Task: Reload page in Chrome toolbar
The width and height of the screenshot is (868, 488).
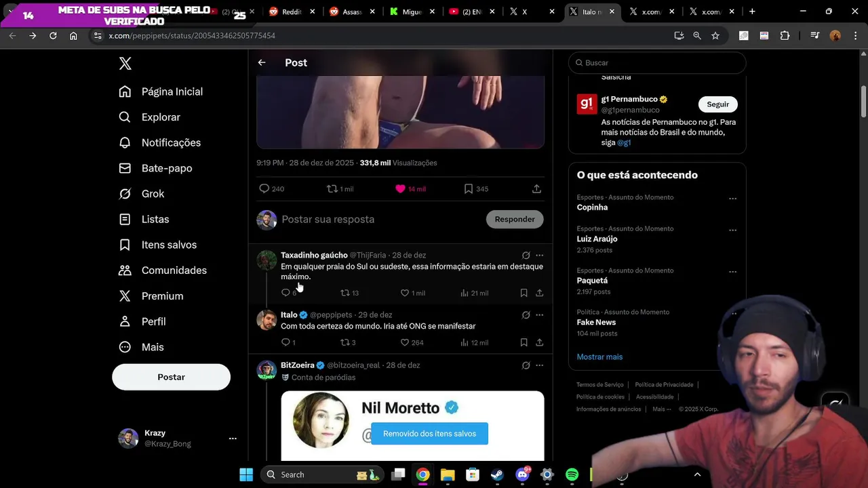Action: (x=53, y=35)
